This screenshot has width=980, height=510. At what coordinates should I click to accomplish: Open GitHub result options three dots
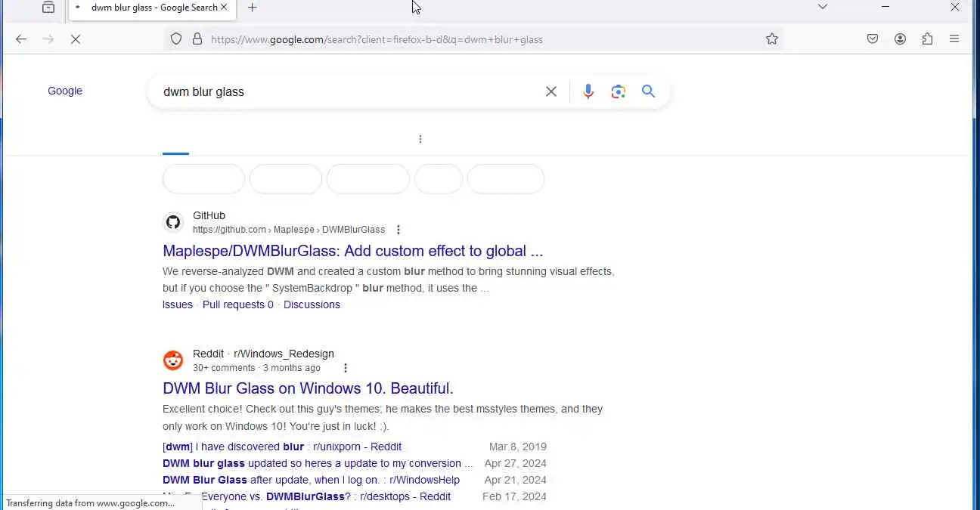pyautogui.click(x=399, y=230)
